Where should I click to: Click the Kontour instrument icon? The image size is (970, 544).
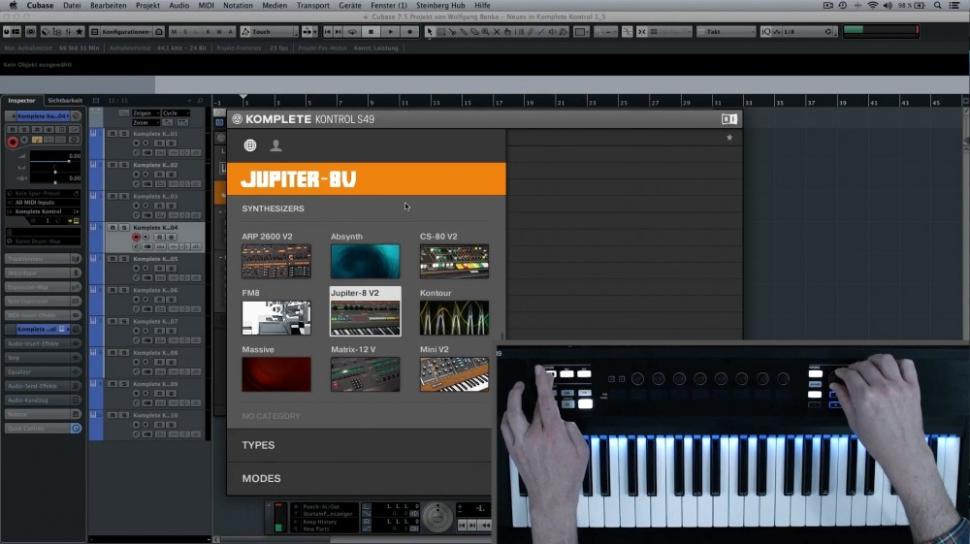click(454, 317)
